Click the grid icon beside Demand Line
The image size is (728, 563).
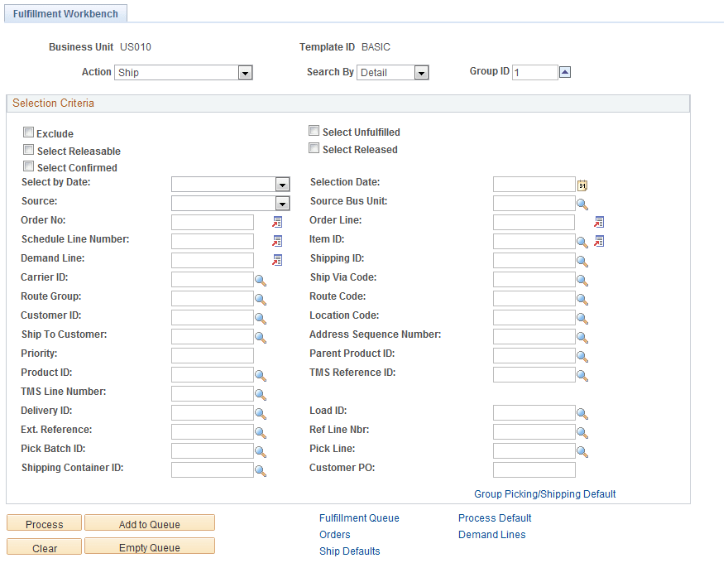277,259
